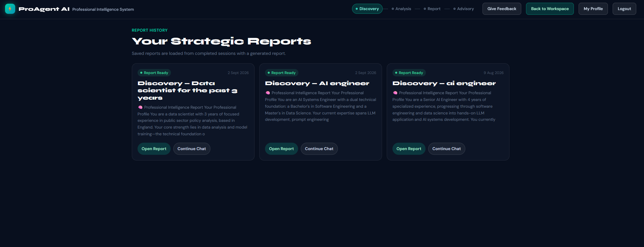Go to the Report step
The height and width of the screenshot is (247, 644).
point(432,9)
